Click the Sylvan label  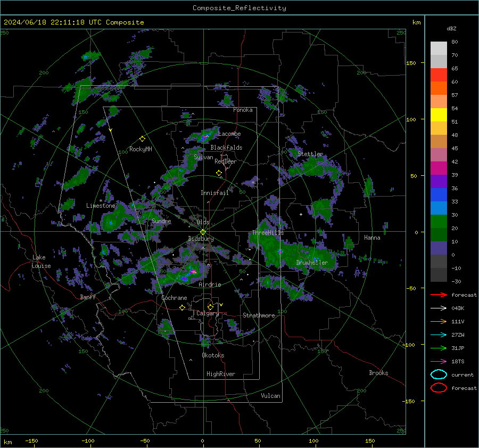(203, 157)
